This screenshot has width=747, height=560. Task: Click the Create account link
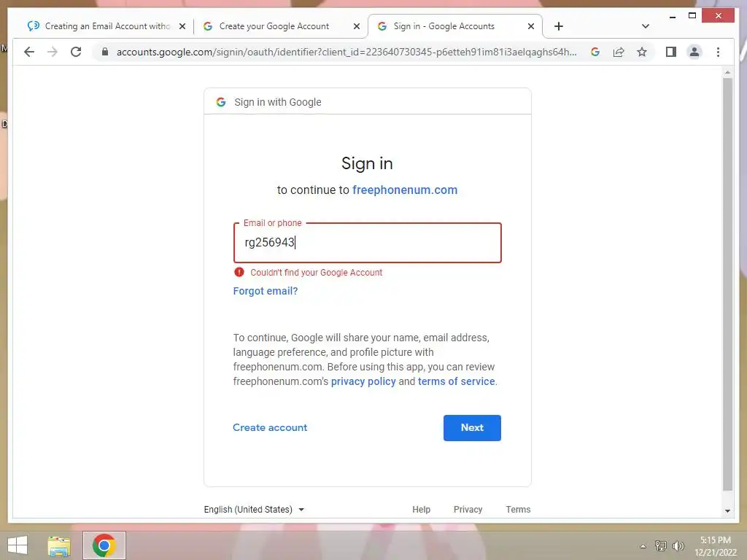coord(270,427)
